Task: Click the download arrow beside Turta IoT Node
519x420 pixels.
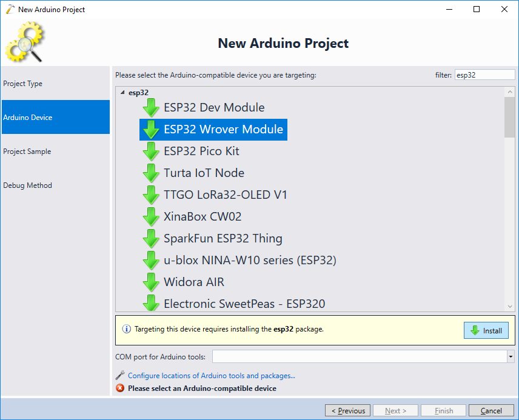Action: pos(151,173)
